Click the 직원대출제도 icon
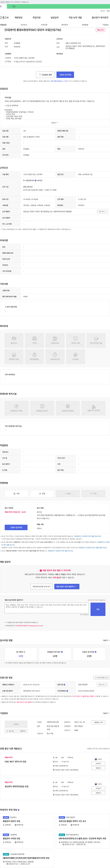The width and height of the screenshot is (110, 868). coord(34,357)
